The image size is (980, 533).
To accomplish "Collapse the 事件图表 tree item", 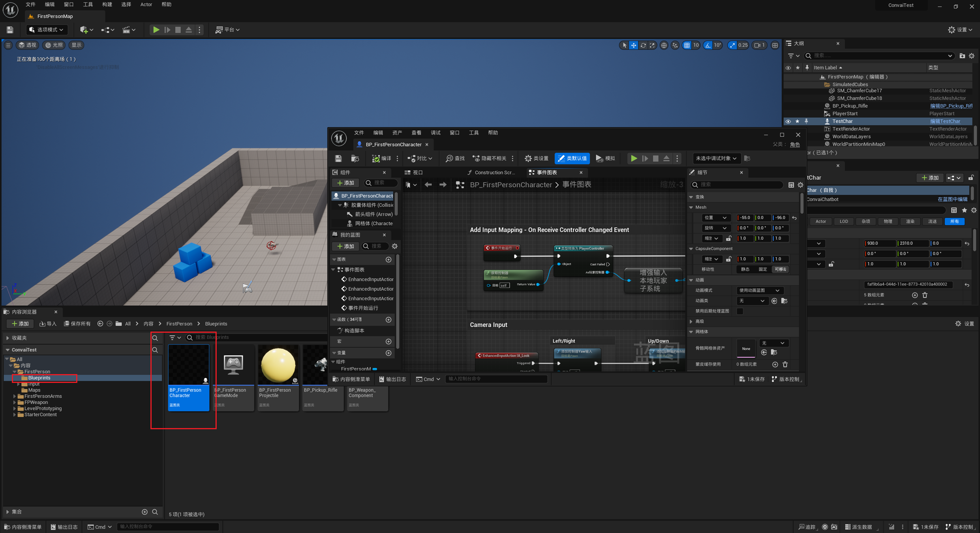I will pyautogui.click(x=334, y=270).
